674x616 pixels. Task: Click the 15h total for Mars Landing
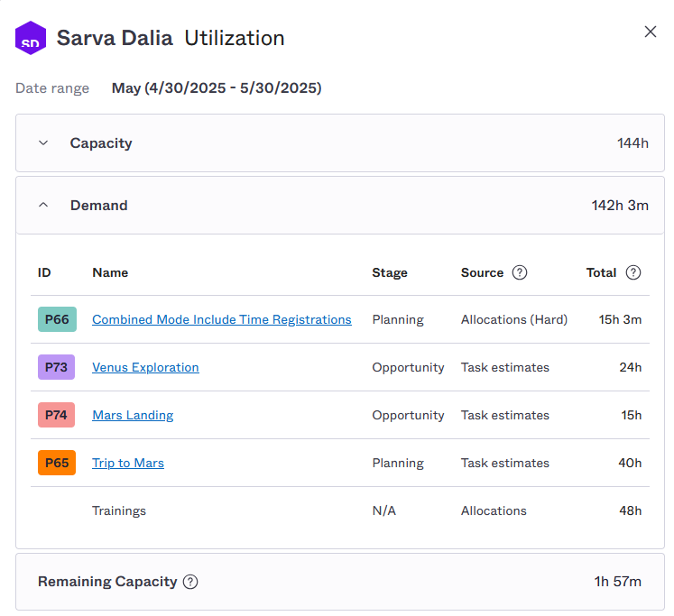click(x=631, y=415)
